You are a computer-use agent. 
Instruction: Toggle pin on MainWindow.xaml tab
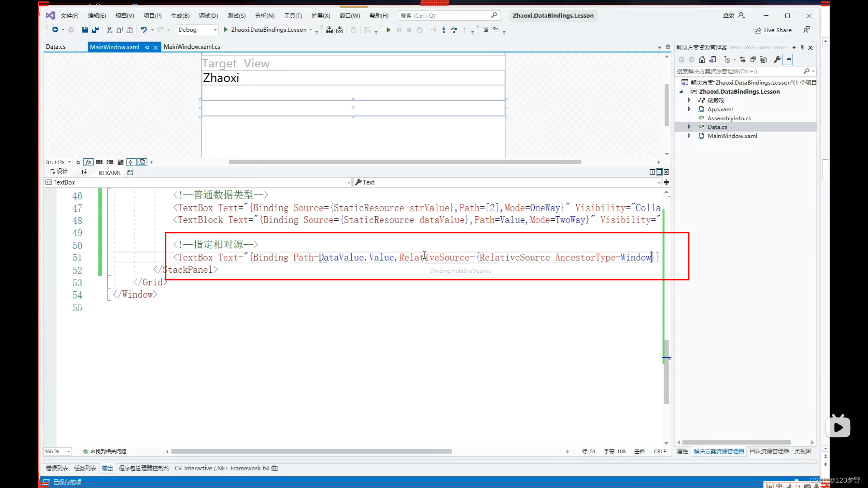pos(147,47)
